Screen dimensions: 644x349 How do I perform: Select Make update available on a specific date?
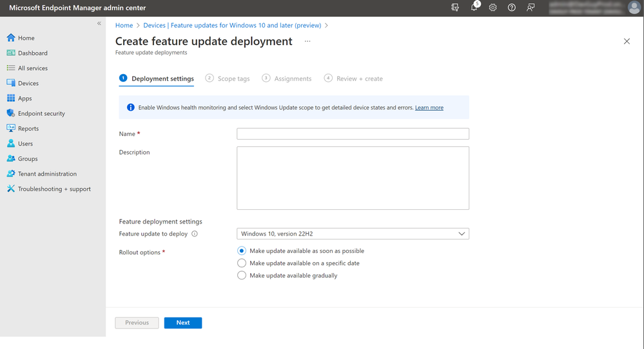coord(242,263)
